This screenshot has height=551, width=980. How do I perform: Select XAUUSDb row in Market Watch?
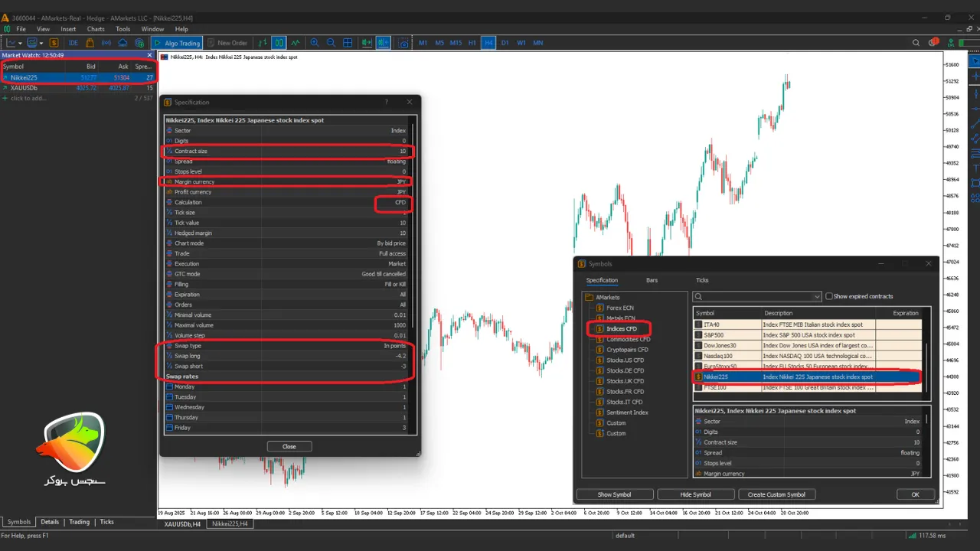coord(78,88)
